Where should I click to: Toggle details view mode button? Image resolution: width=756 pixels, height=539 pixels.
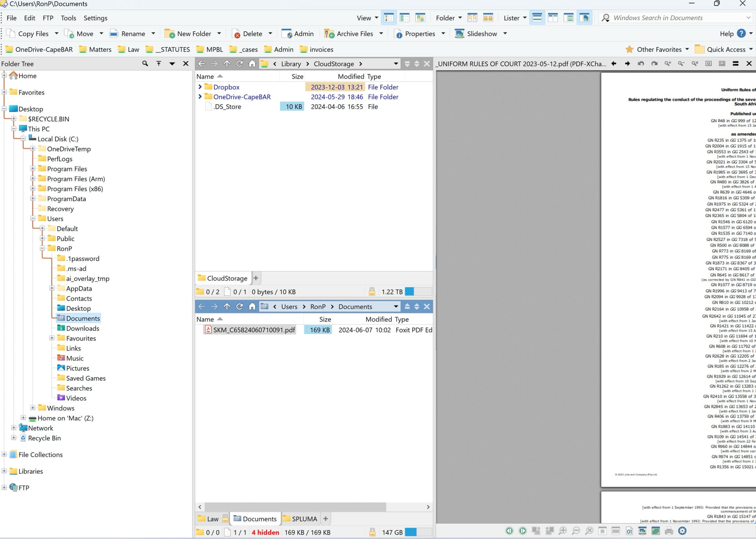tap(389, 18)
